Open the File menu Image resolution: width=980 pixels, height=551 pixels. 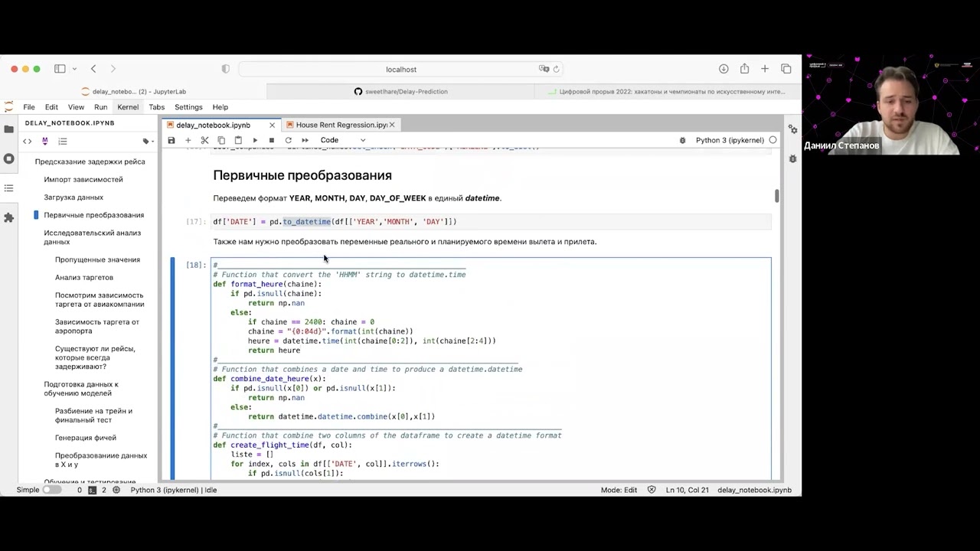pyautogui.click(x=28, y=107)
